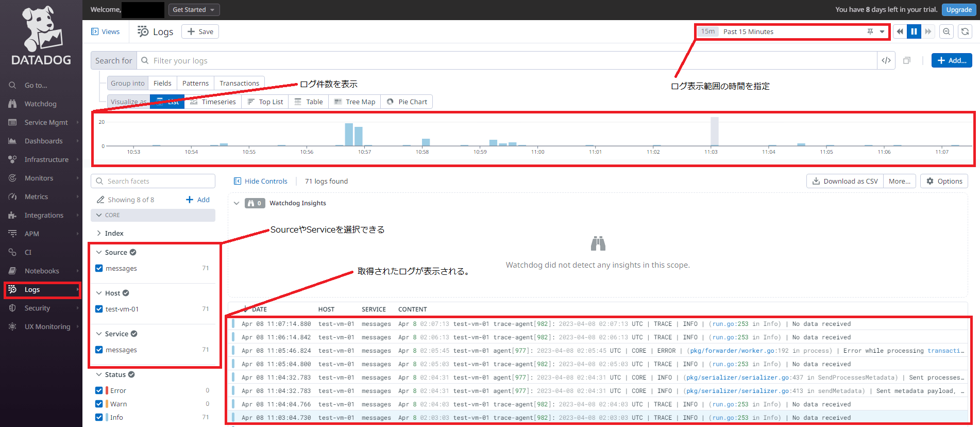Screen dimensions: 980x427
Task: Group logs into Transactions
Action: [x=239, y=83]
